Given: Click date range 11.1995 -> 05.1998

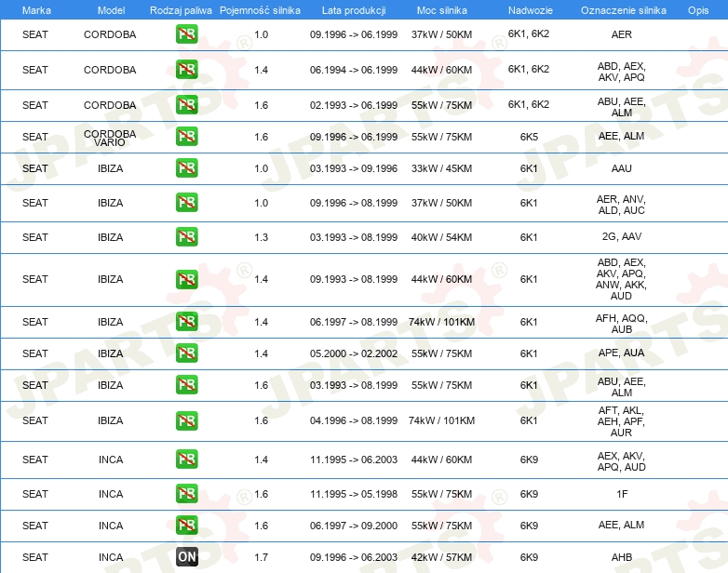Looking at the screenshot, I should (354, 494).
